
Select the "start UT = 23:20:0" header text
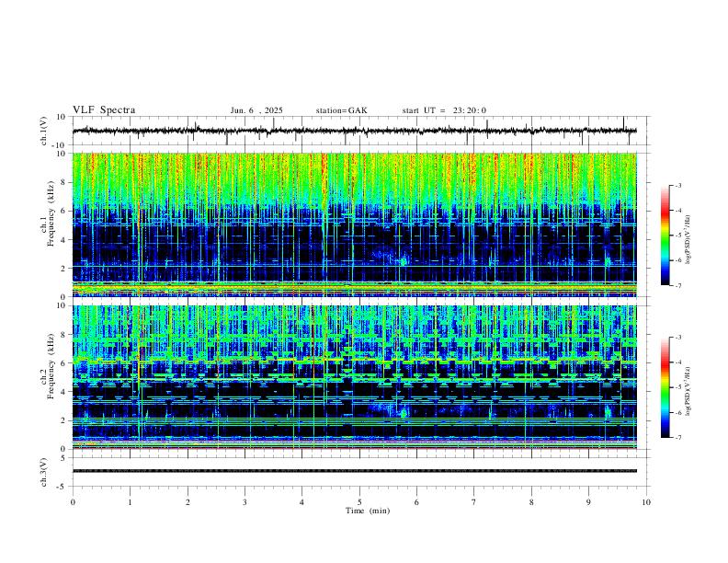click(x=444, y=110)
